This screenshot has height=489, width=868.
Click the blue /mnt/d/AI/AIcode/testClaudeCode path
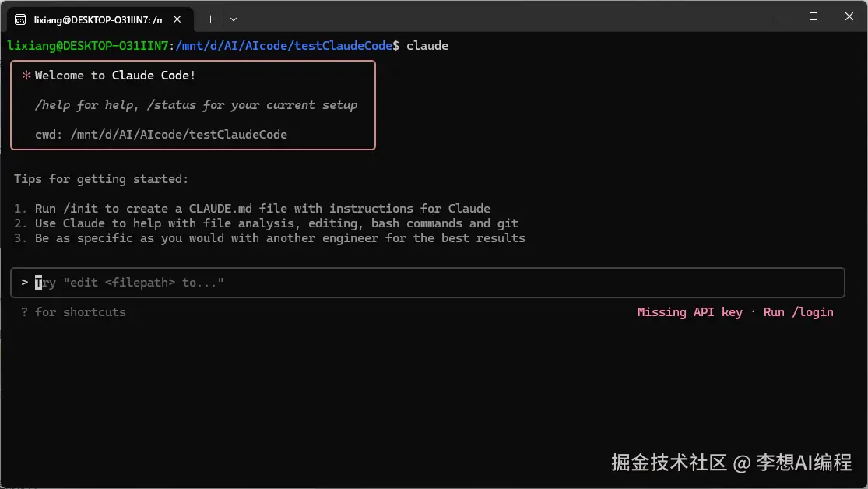click(284, 46)
